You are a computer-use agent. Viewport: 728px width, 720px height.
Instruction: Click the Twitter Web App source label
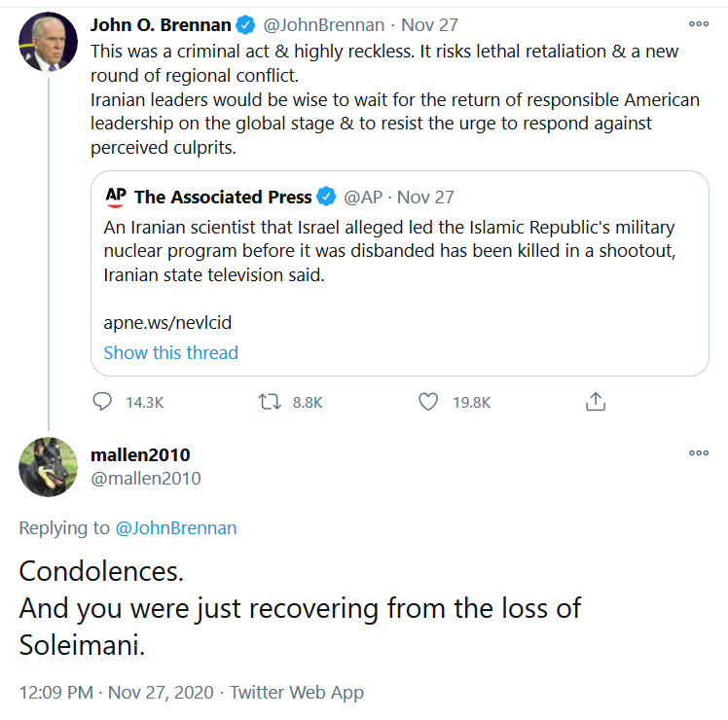(297, 692)
